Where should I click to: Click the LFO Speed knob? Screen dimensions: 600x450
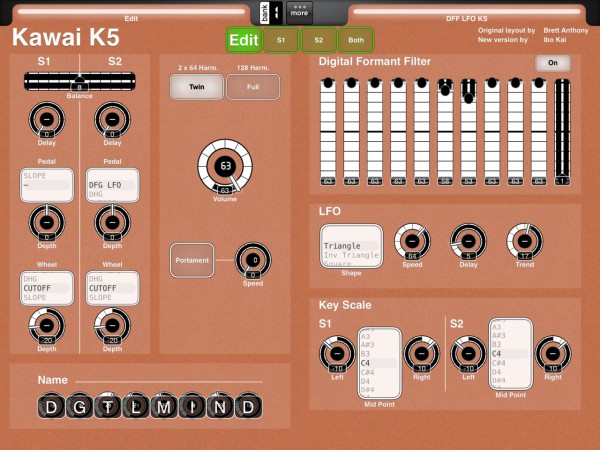pyautogui.click(x=412, y=241)
